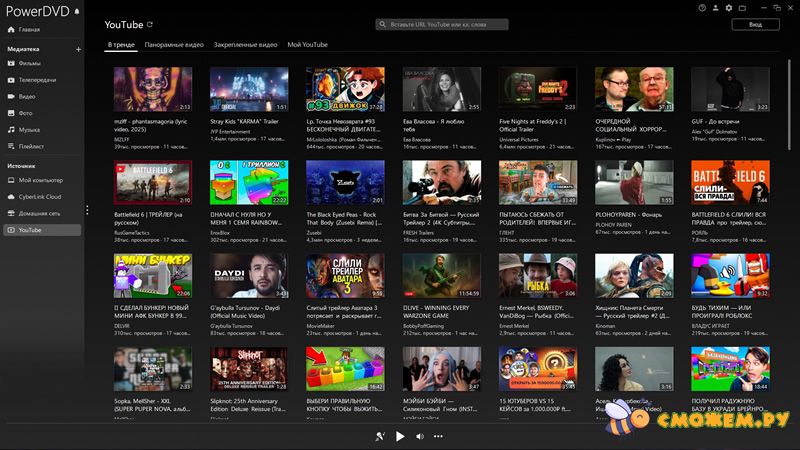
Task: Open settings via the gear icon
Action: pyautogui.click(x=729, y=8)
